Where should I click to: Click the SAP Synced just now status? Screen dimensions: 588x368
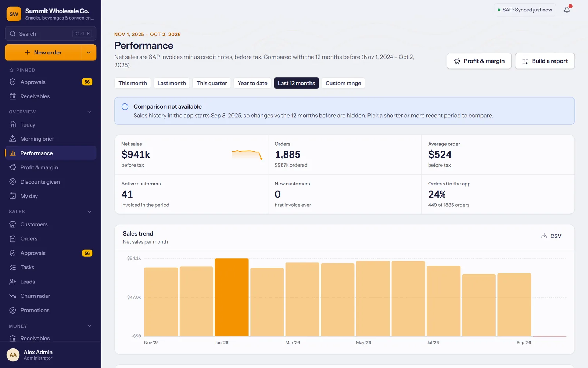click(525, 10)
